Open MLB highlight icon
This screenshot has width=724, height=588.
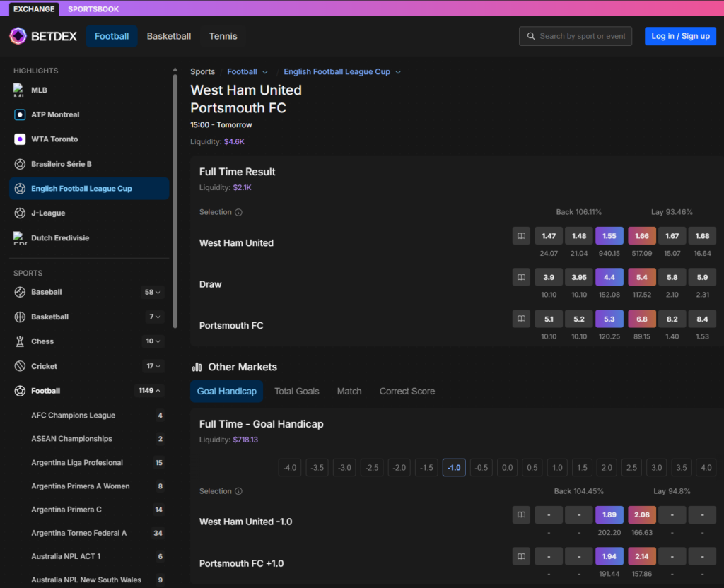click(x=19, y=90)
